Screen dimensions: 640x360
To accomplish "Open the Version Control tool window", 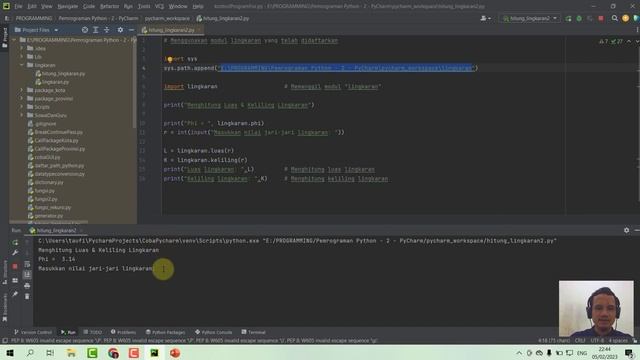I will coord(33,332).
